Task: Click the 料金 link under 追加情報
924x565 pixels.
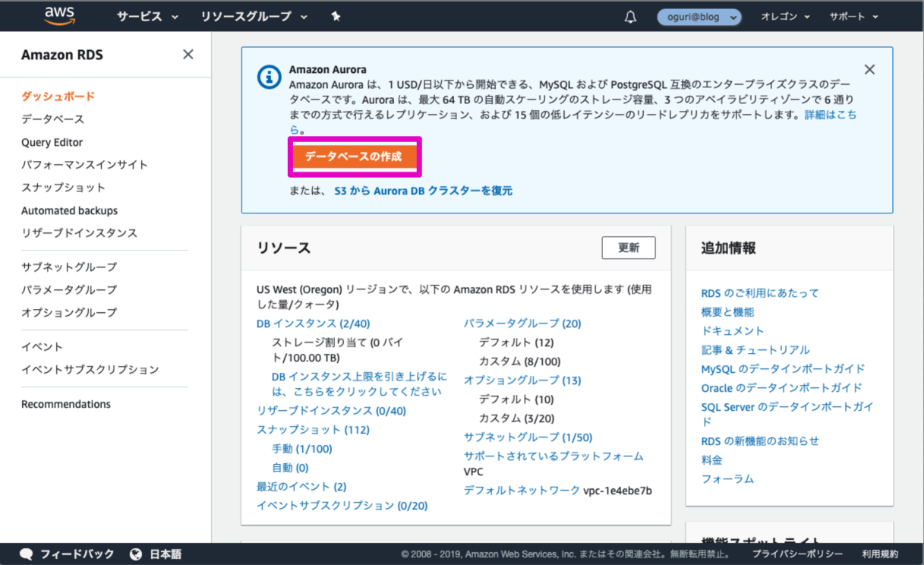Action: (711, 459)
